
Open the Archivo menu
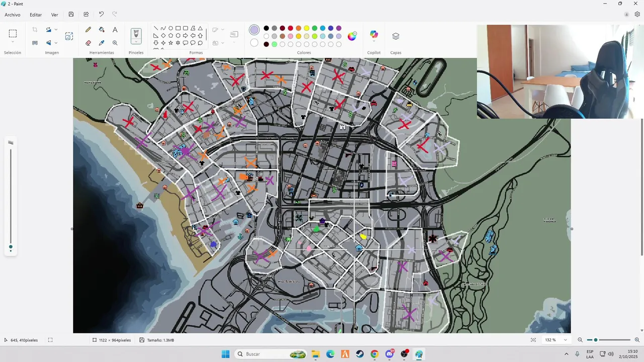(x=13, y=15)
